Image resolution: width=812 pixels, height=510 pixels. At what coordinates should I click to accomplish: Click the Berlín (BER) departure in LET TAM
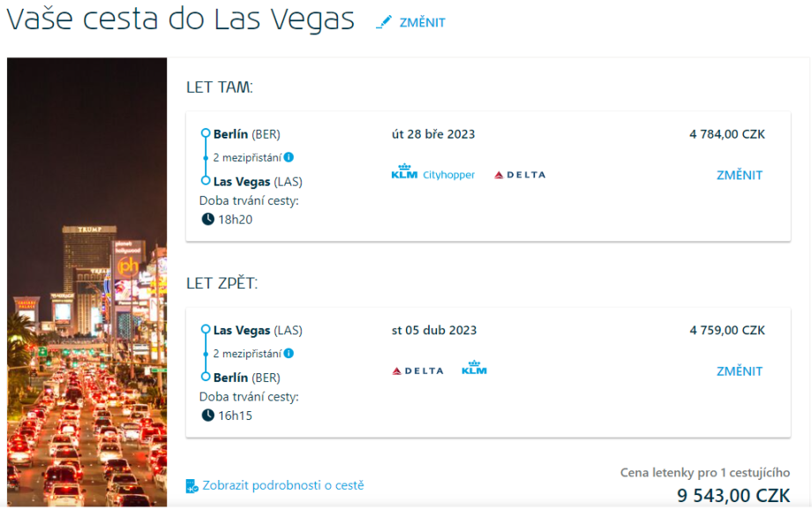246,134
